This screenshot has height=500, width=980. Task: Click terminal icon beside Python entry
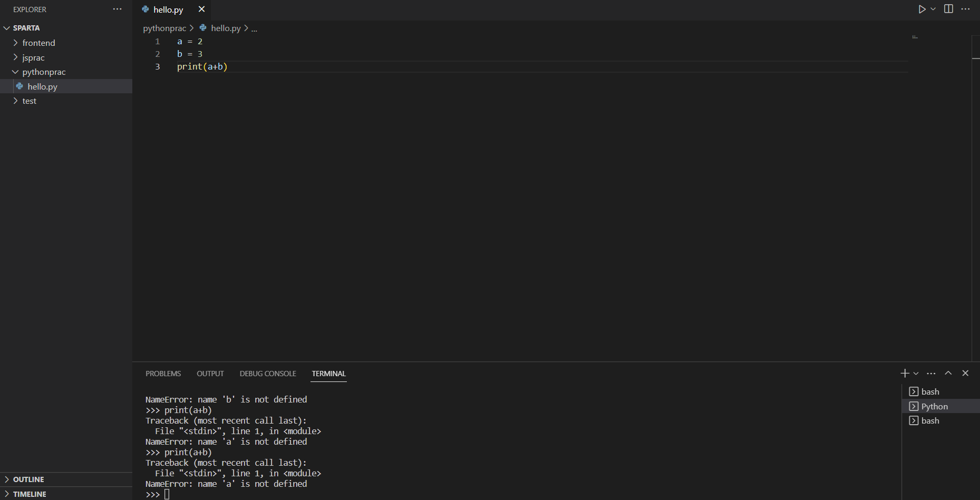[x=914, y=406]
